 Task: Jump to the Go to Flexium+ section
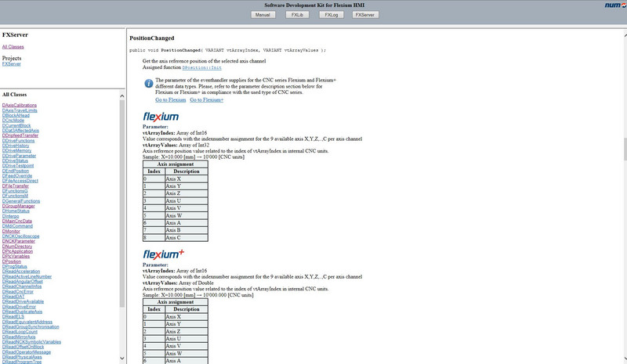[206, 100]
